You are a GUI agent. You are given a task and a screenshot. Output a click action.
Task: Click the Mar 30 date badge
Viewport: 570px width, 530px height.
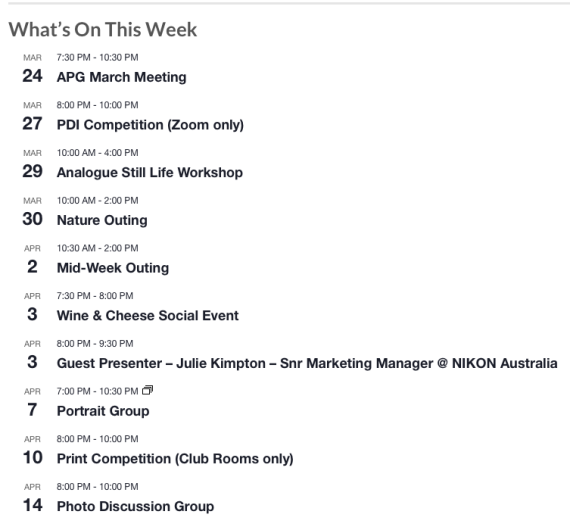[32, 212]
